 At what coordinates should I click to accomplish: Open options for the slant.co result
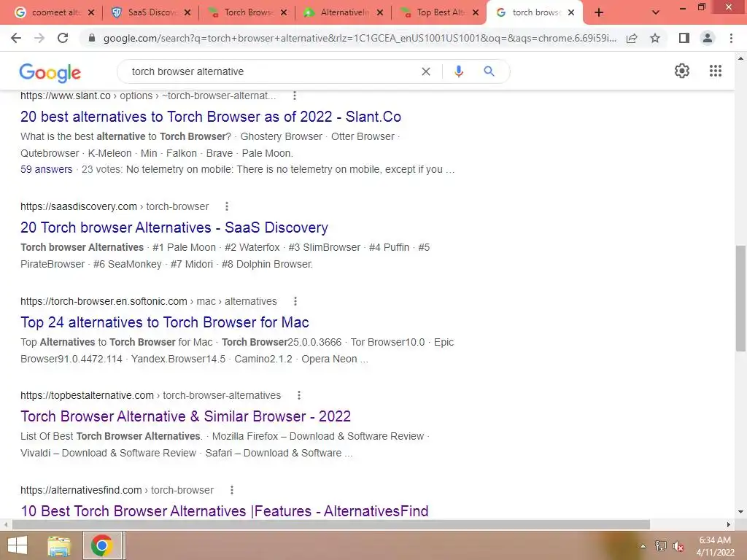(295, 96)
